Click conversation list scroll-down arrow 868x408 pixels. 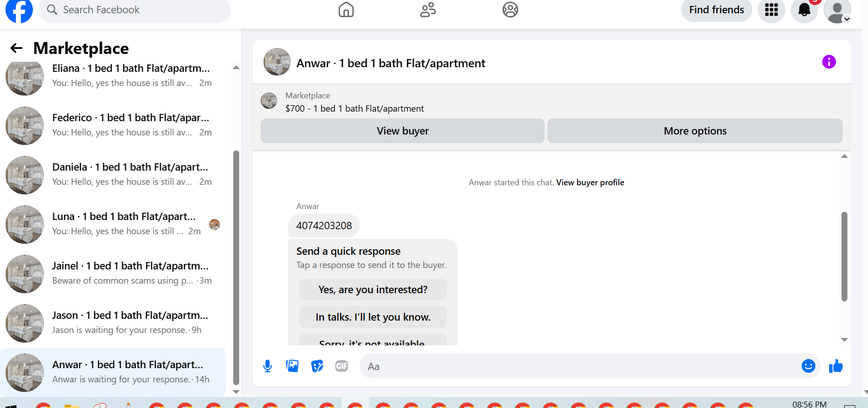pos(236,392)
